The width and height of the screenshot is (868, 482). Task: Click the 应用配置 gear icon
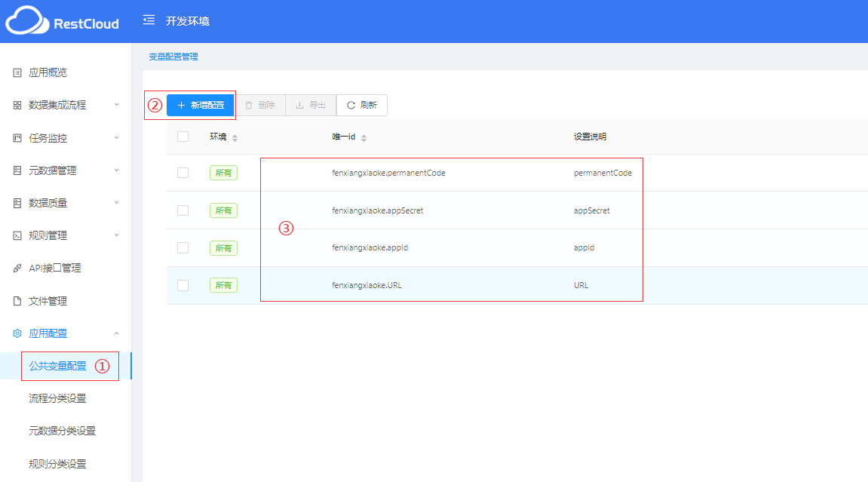(17, 333)
